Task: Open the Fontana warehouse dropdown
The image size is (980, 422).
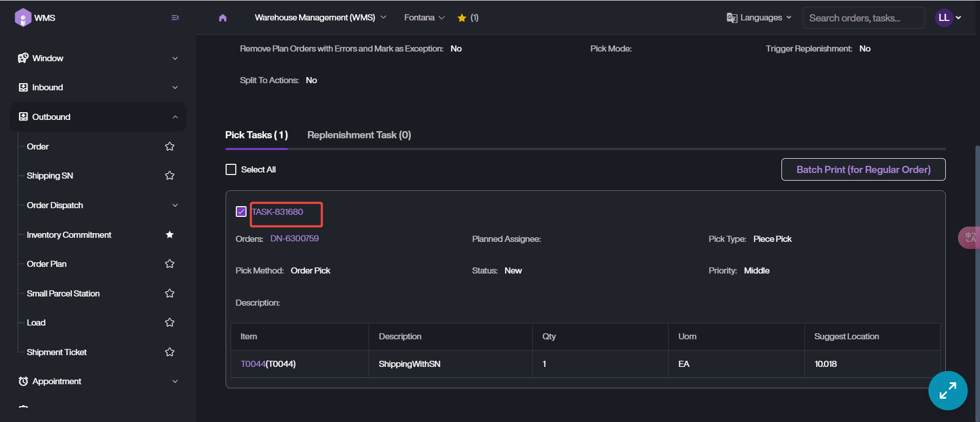Action: (x=424, y=18)
